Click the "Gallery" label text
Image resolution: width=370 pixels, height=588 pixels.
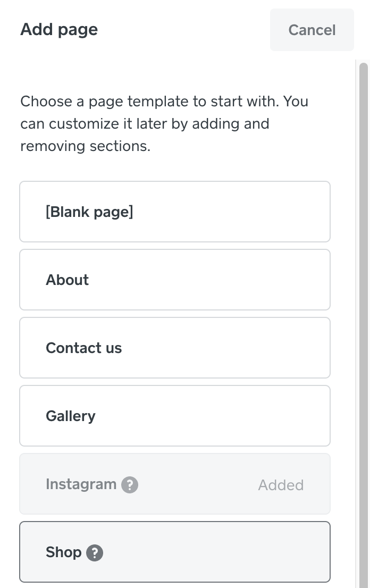71,416
